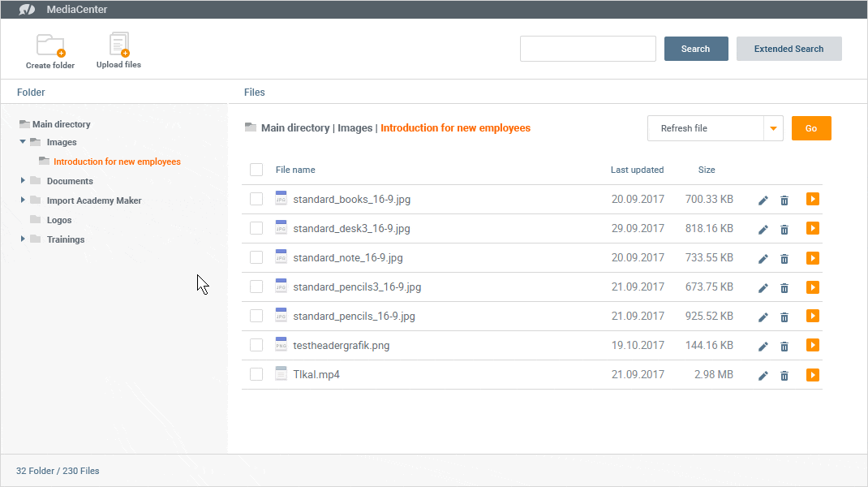Preview Tlkal.mp4 using the orange play icon
This screenshot has width=868, height=487.
click(x=812, y=375)
